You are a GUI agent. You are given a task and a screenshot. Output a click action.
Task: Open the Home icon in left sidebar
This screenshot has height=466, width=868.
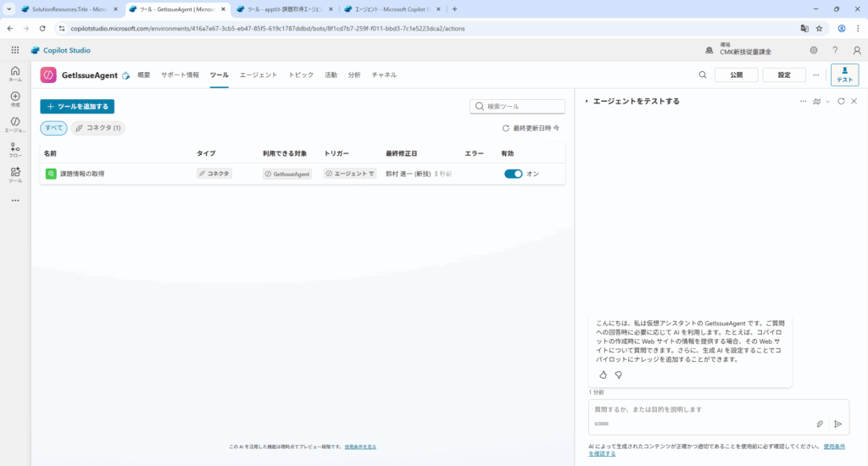[x=15, y=74]
